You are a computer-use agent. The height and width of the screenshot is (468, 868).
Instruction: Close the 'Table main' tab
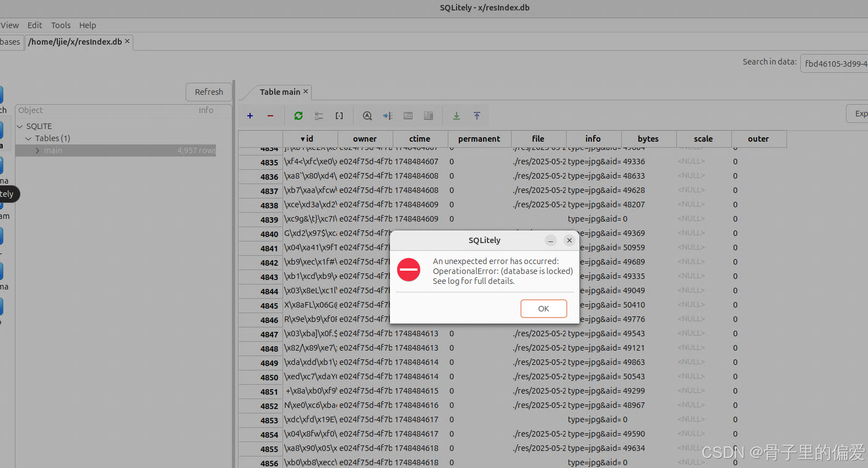click(x=306, y=92)
